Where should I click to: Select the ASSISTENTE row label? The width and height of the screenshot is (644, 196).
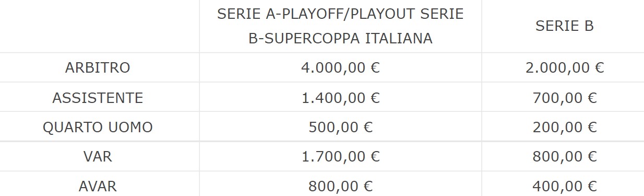point(98,98)
